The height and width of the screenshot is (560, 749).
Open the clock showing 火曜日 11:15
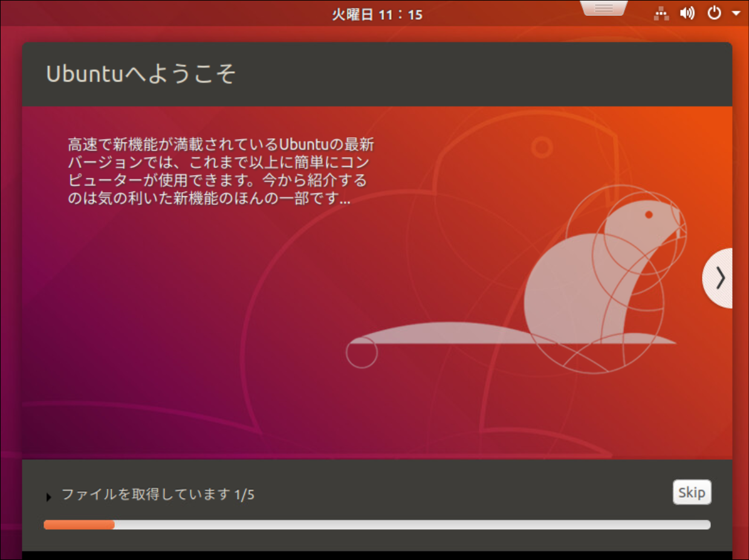coord(377,14)
